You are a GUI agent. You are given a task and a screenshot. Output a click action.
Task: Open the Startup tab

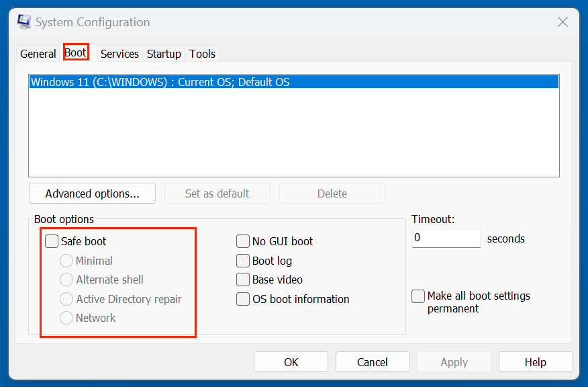pyautogui.click(x=164, y=54)
